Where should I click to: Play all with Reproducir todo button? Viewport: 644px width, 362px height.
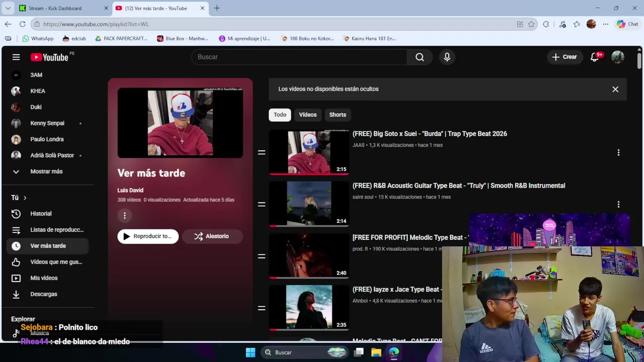148,236
